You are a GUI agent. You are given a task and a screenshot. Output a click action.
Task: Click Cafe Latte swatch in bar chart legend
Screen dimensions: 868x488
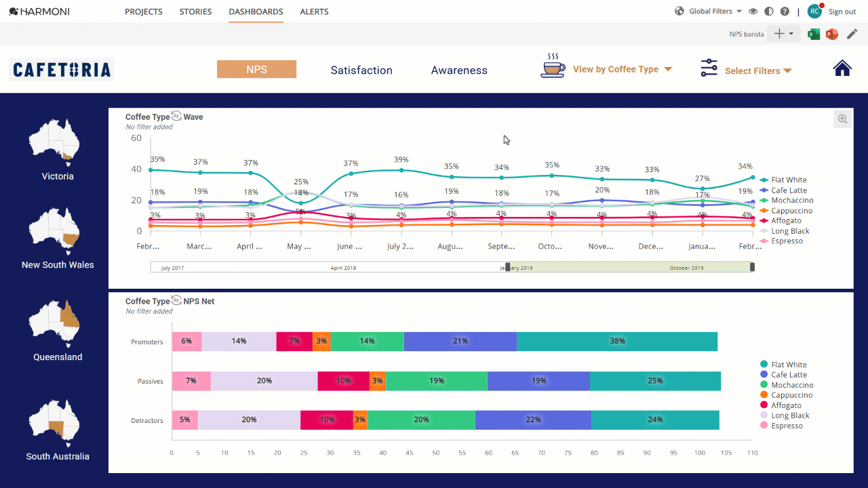coord(764,375)
